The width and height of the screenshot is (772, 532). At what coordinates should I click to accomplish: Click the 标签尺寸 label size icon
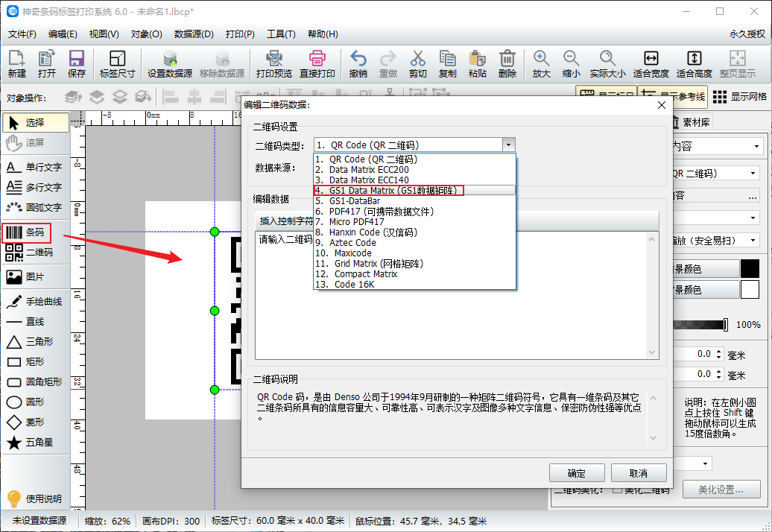pos(117,64)
